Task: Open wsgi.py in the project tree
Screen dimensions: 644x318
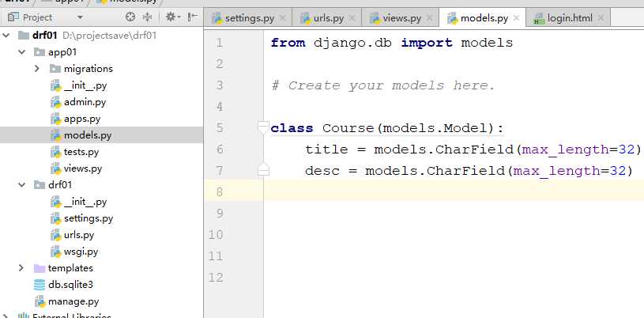Action: (x=81, y=252)
